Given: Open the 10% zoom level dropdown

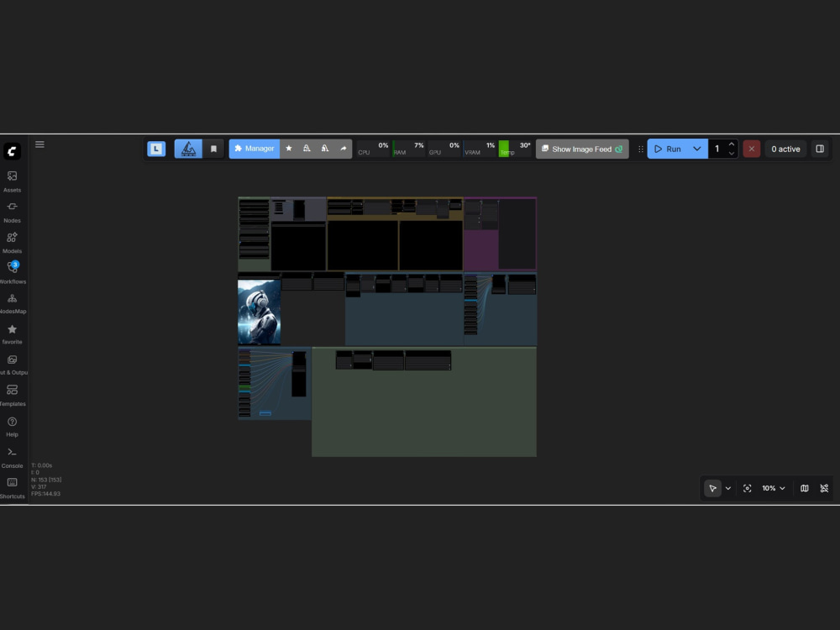Looking at the screenshot, I should pos(774,488).
